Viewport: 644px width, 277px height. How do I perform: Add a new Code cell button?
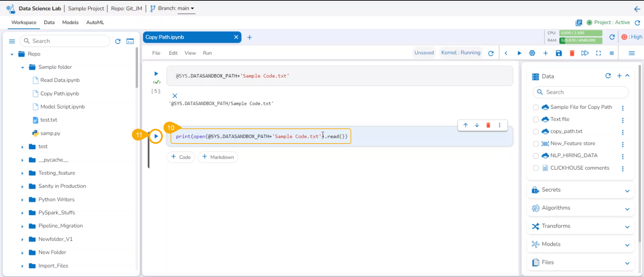(x=181, y=157)
